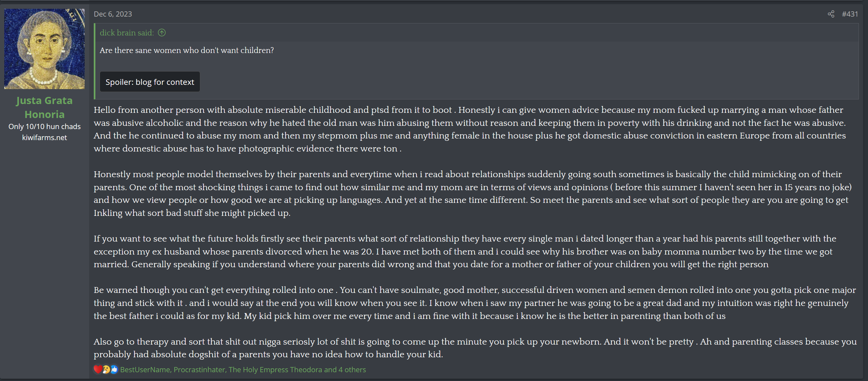868x381 pixels.
Task: Open BestUserName in reactions list
Action: (x=145, y=370)
